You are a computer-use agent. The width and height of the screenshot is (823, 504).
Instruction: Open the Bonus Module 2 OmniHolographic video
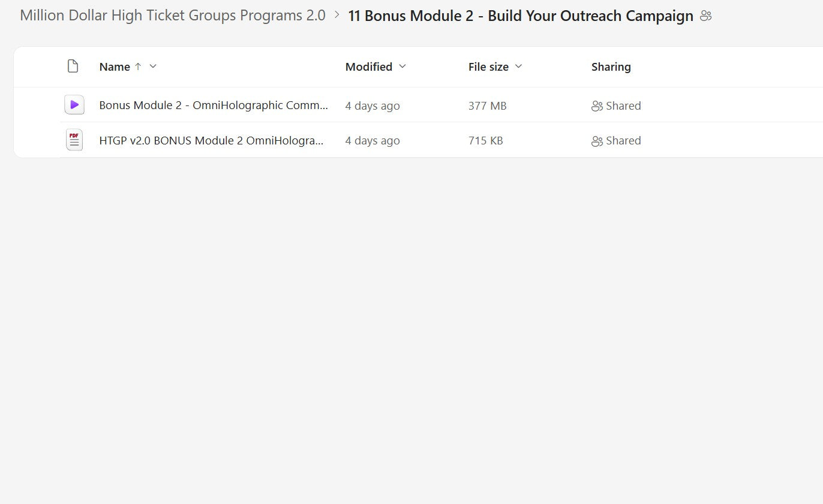(x=214, y=105)
